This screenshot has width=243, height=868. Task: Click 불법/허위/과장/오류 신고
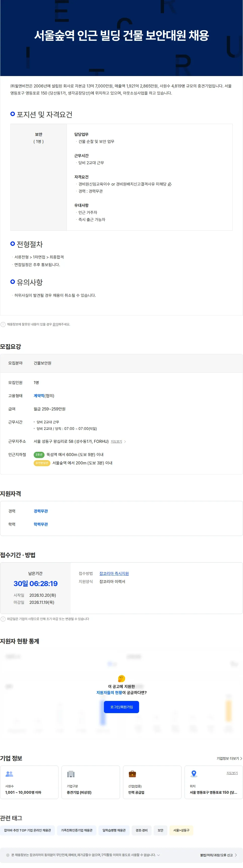pyautogui.click(x=216, y=855)
